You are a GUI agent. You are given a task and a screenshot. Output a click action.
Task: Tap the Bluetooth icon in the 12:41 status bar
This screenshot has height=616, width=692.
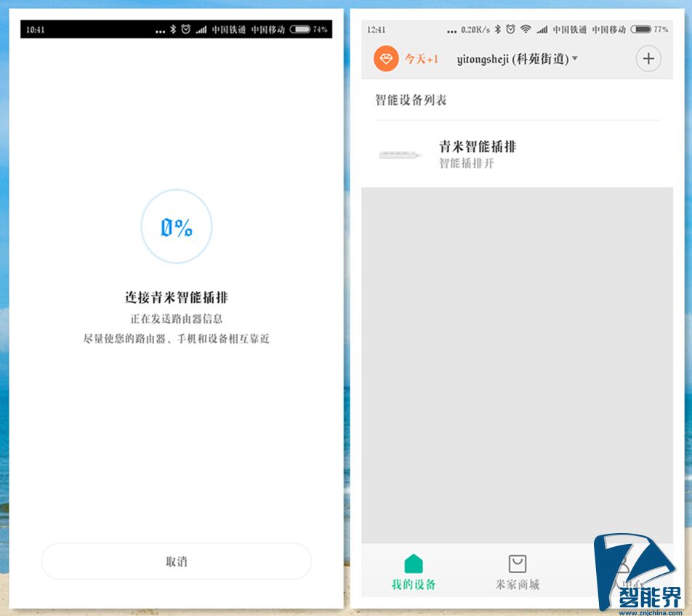pos(497,29)
